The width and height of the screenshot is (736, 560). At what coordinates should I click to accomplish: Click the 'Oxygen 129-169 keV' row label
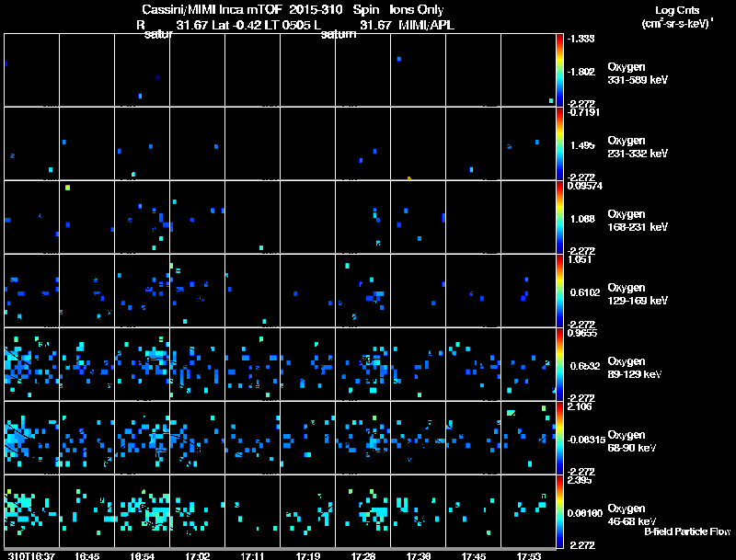[x=638, y=294]
